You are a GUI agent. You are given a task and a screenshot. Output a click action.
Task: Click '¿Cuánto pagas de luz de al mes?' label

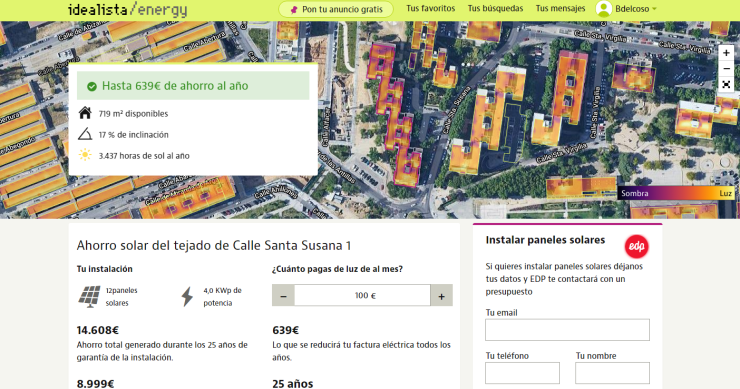337,269
